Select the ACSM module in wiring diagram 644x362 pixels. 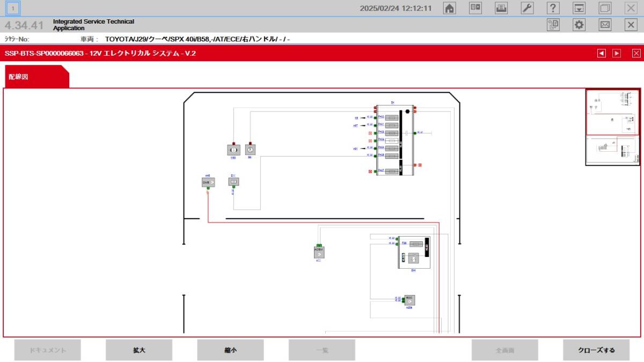[x=319, y=252]
